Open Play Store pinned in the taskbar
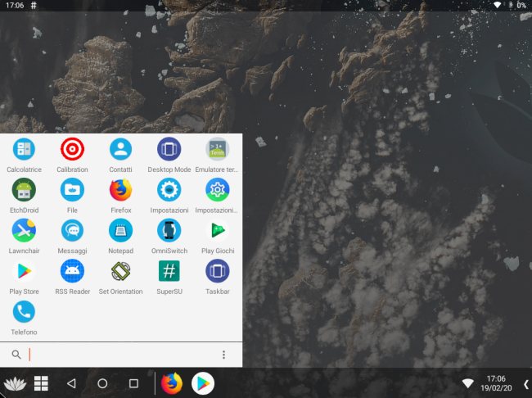 click(203, 384)
